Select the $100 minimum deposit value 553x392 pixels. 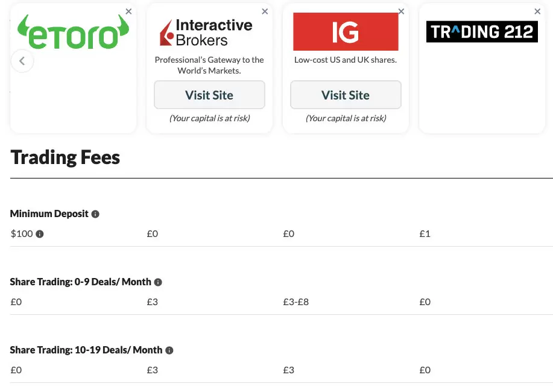(x=21, y=233)
